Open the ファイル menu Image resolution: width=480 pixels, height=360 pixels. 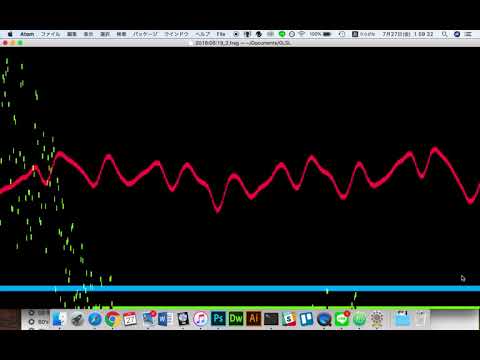pos(50,34)
